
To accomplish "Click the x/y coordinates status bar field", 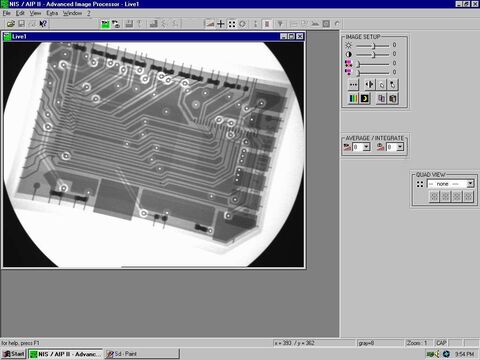I will [314, 343].
